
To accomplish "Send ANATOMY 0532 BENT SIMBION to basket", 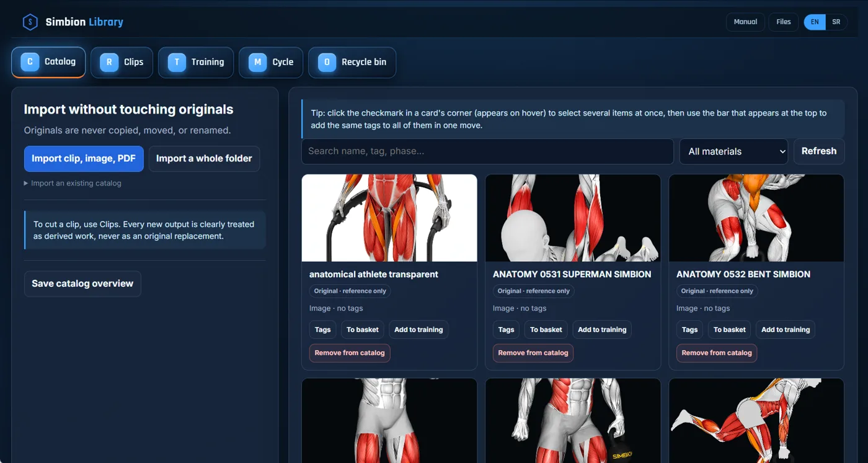I will pos(730,330).
